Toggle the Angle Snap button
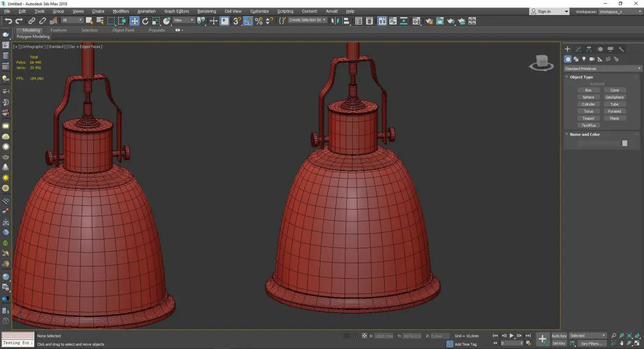 pos(248,21)
